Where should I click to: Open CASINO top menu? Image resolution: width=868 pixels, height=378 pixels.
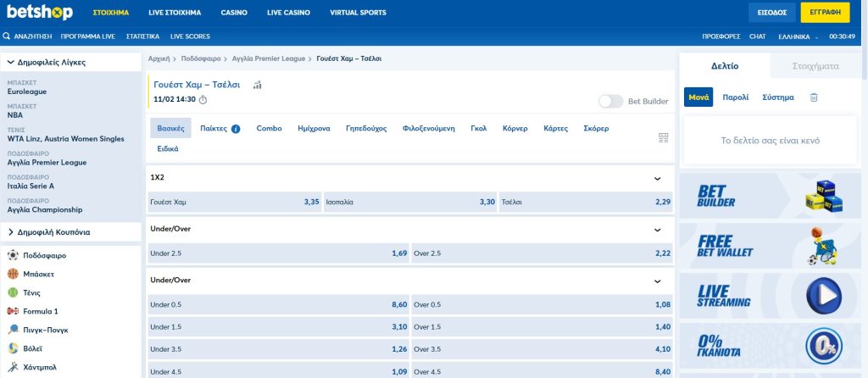(x=234, y=12)
